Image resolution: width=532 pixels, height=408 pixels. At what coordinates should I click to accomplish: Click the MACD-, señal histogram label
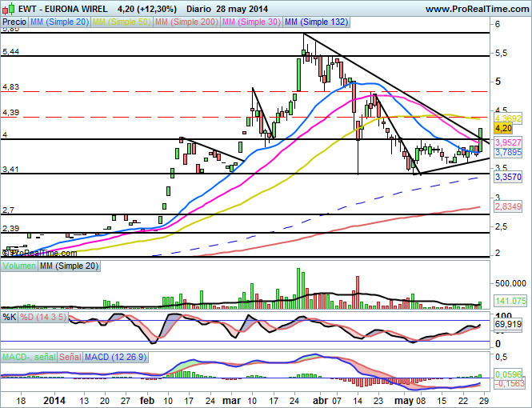point(29,357)
